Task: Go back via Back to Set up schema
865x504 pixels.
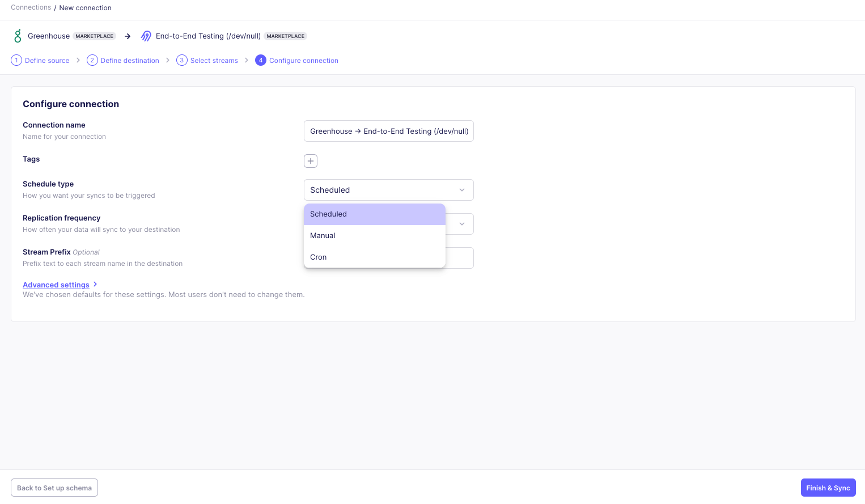Action: (x=54, y=488)
